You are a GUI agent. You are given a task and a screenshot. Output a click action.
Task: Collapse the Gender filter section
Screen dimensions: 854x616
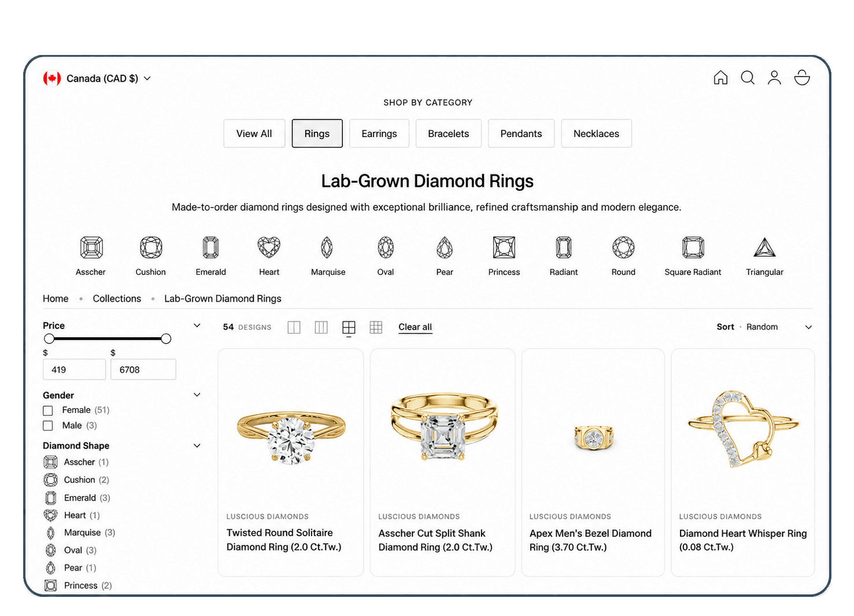pos(197,395)
